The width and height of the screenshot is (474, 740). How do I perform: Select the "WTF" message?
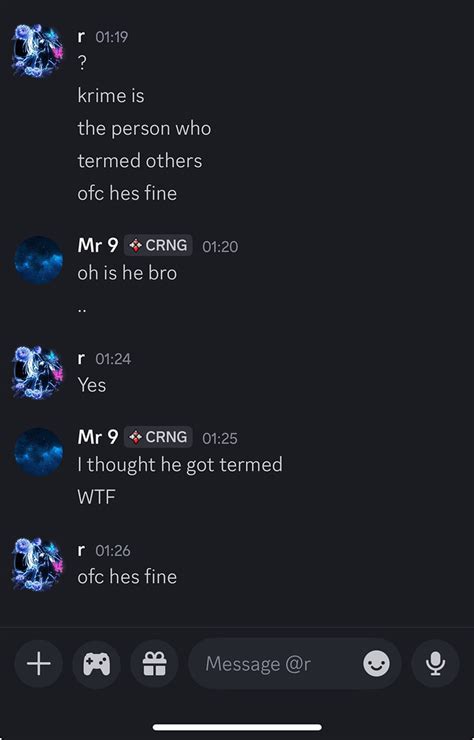96,497
